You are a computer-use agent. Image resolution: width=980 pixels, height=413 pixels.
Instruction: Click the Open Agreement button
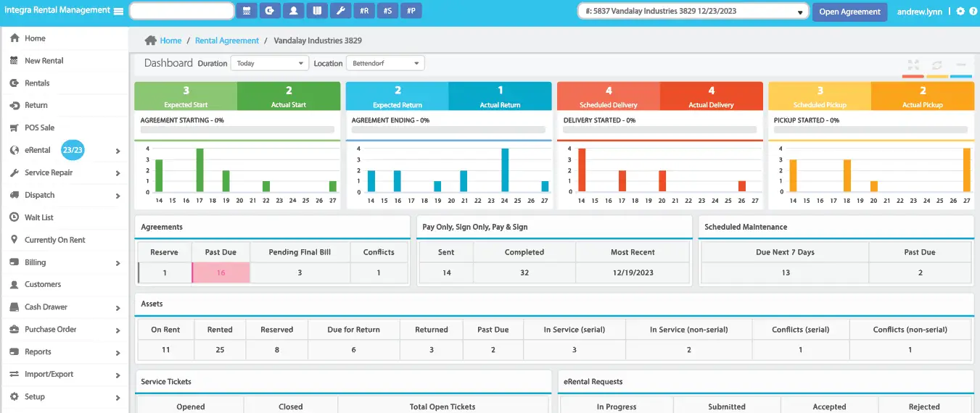(849, 12)
